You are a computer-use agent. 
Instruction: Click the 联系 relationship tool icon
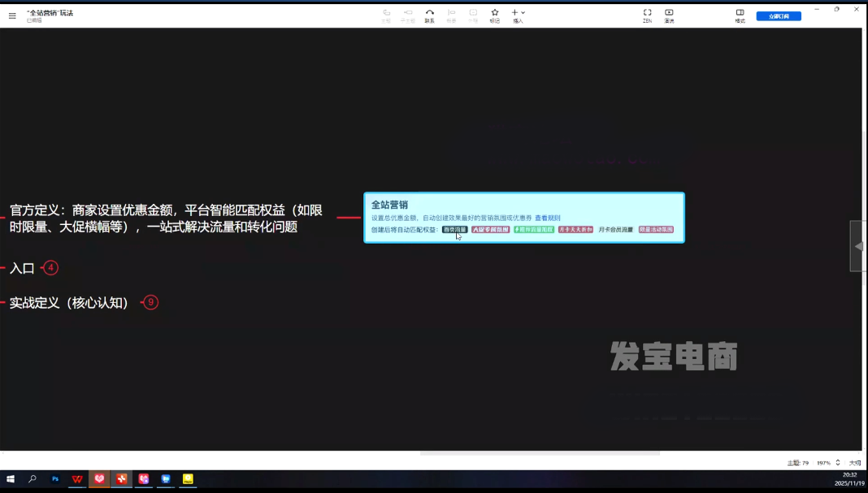[x=429, y=15]
